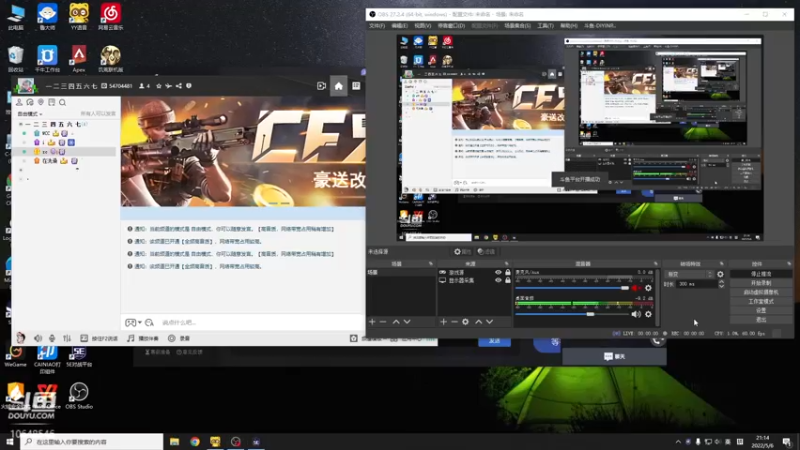
Task: Toggle eye visibility for game capture source
Action: pos(498,272)
